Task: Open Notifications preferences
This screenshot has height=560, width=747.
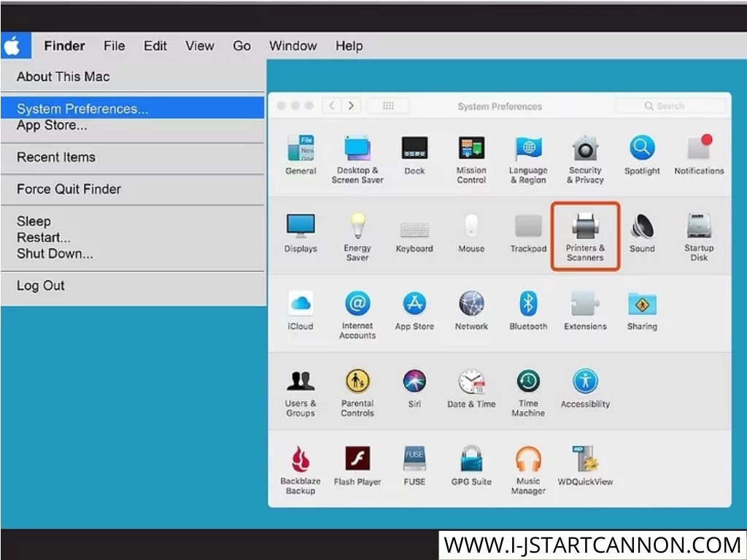Action: [x=699, y=155]
